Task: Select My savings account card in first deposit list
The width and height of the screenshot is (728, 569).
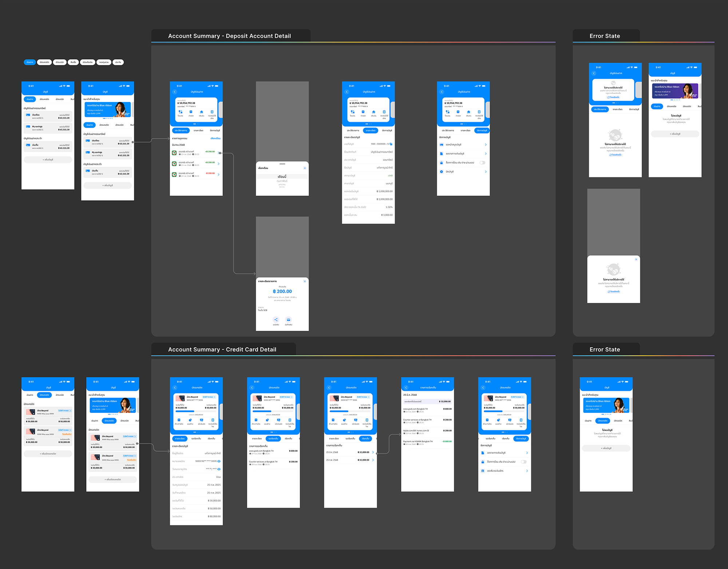Action: [48, 128]
